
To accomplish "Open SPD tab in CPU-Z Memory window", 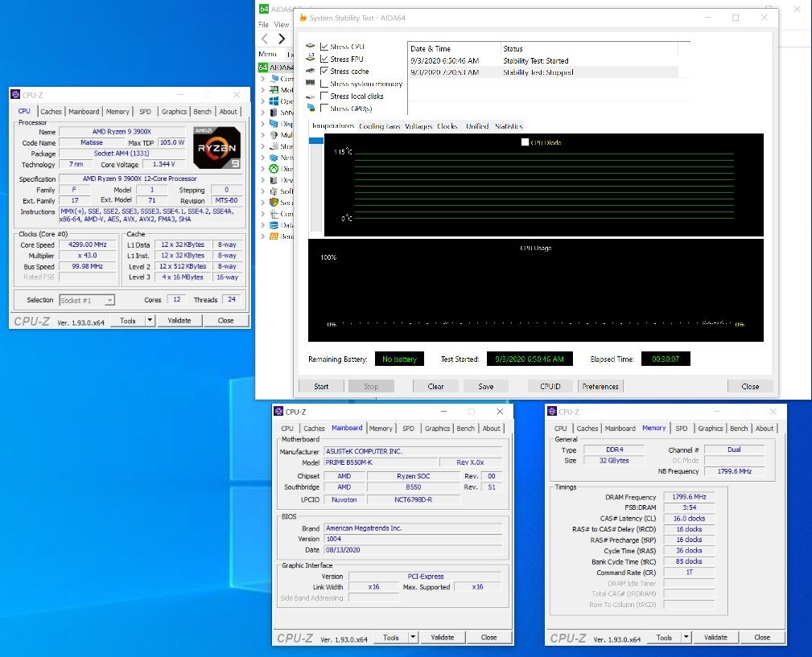I will (682, 429).
